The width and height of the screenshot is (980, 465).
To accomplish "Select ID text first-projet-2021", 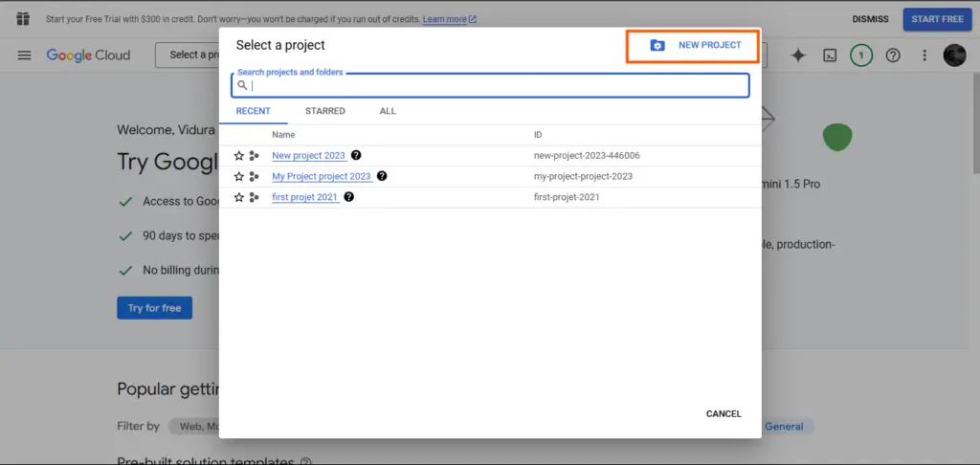I will tap(567, 197).
